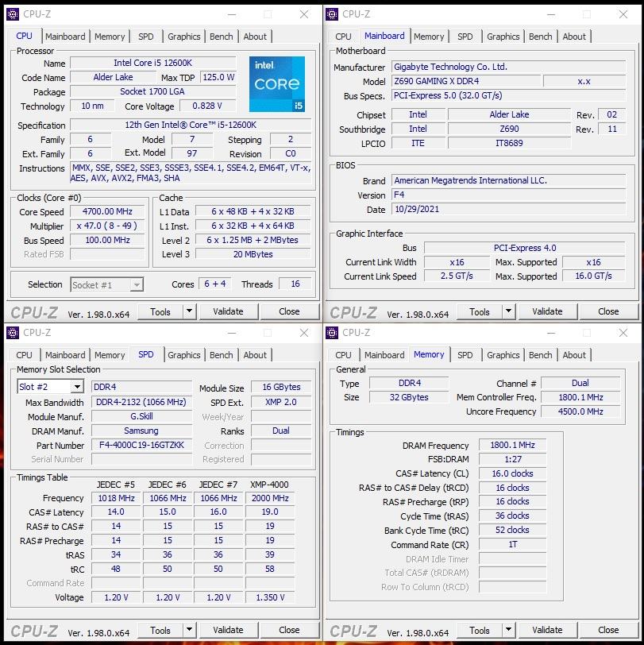Select Memory tab in the Mainboard window
The height and width of the screenshot is (645, 644).
tap(429, 37)
